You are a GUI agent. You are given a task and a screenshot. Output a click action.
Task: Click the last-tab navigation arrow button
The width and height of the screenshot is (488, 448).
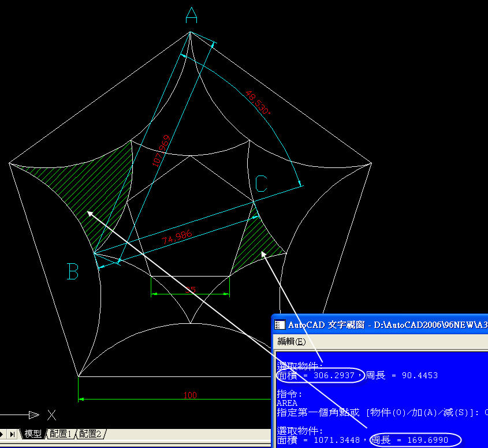[12, 434]
